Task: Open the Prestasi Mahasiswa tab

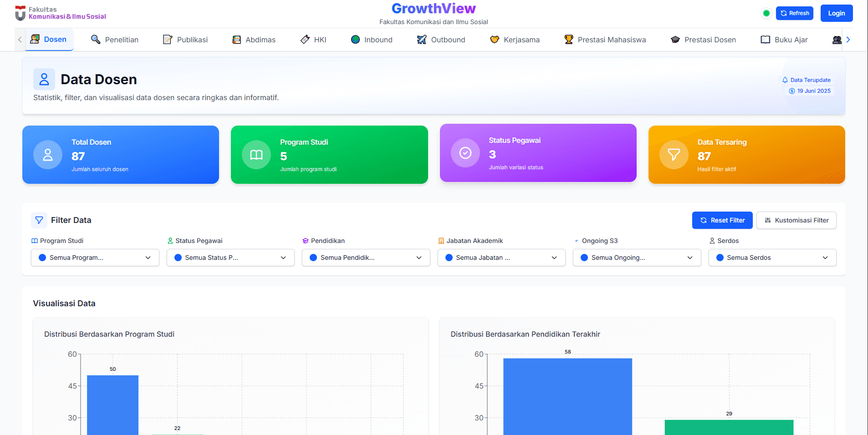Action: pyautogui.click(x=605, y=40)
